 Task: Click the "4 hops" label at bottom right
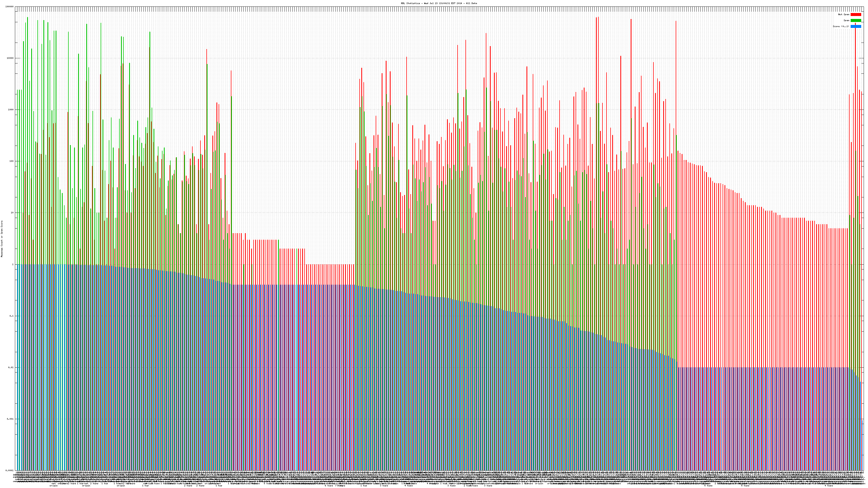click(829, 486)
